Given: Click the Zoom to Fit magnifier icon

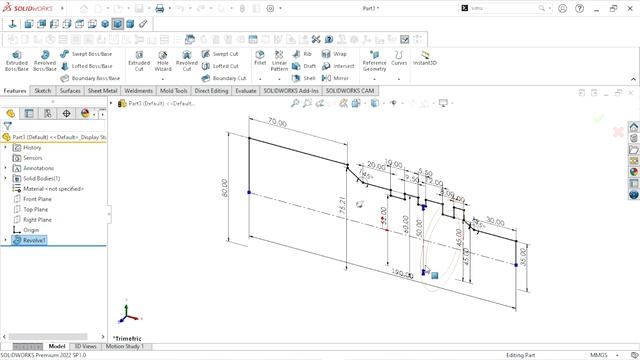Looking at the screenshot, I should point(295,103).
